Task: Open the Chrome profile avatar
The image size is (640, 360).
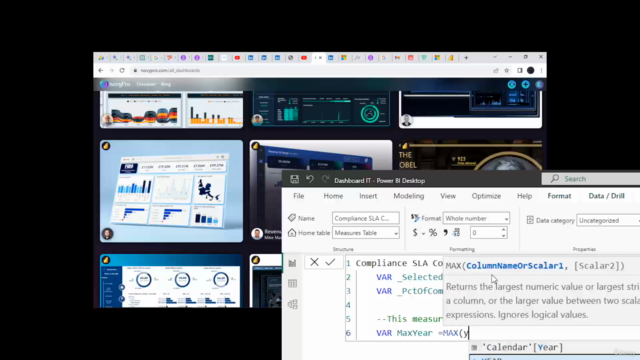Action: [x=531, y=70]
